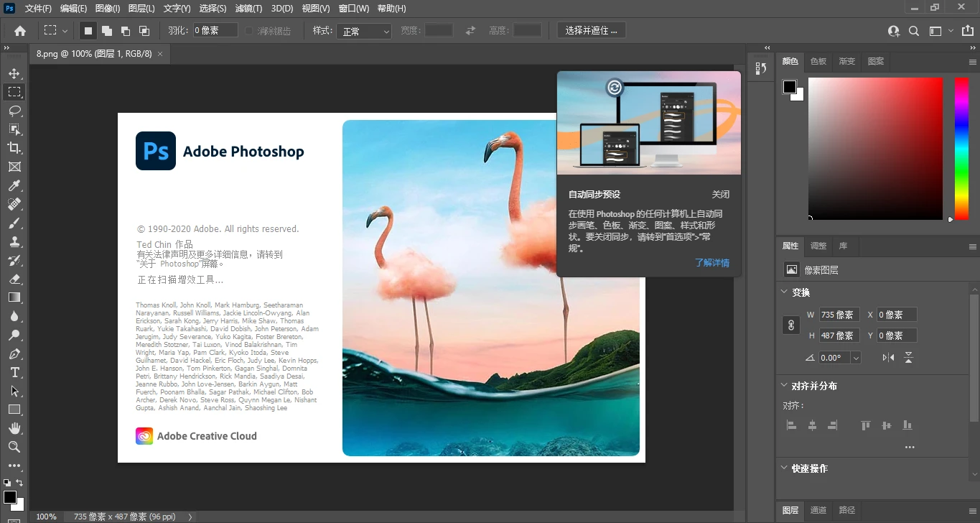Switch to the 通道 tab
The width and height of the screenshot is (980, 523).
point(818,511)
